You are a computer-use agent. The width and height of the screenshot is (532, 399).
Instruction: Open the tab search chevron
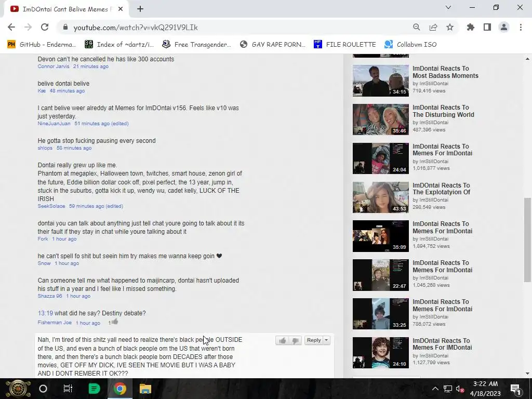coord(448,7)
